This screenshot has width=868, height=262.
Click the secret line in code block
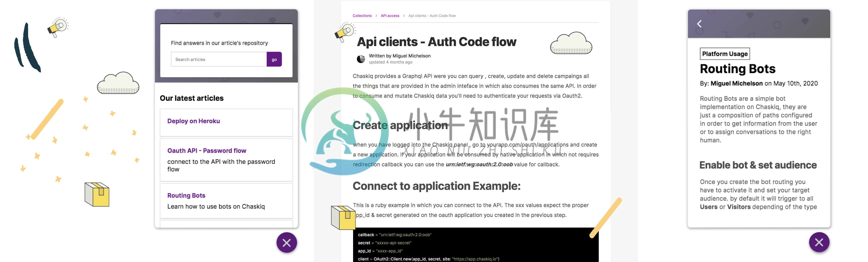pyautogui.click(x=384, y=243)
